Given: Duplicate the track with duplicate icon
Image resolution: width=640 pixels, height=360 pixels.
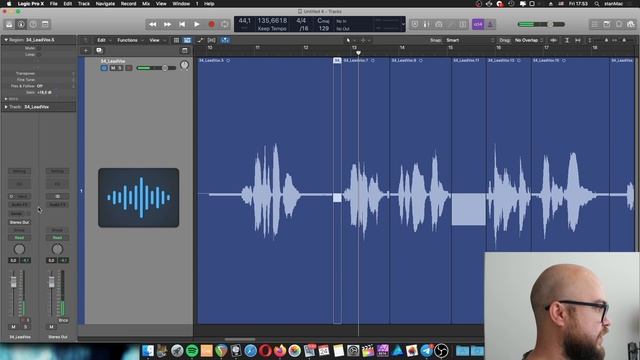Looking at the screenshot, I should coord(99,51).
